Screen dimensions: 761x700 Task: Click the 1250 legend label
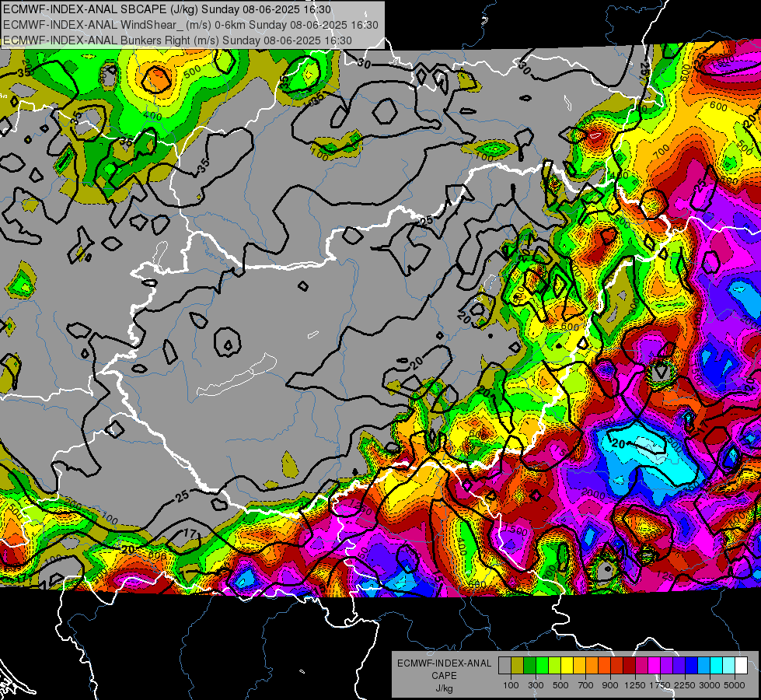point(635,685)
